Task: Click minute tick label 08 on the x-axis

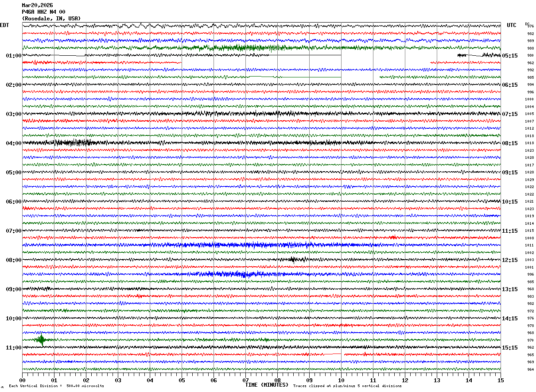Action: [x=277, y=380]
